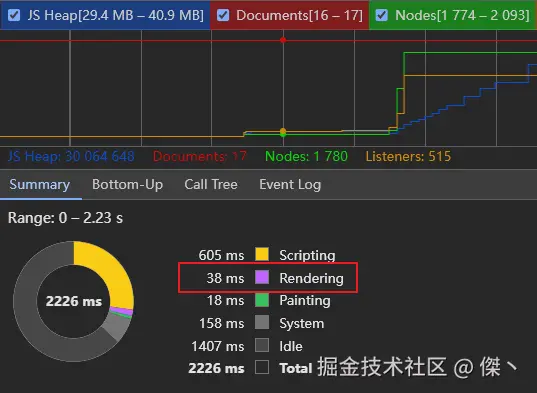Viewport: 537px width, 393px height.
Task: Click the yellow Scripting color swatch
Action: click(262, 254)
